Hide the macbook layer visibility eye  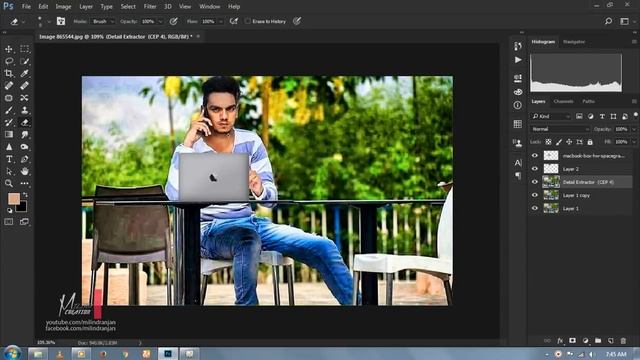(x=535, y=156)
